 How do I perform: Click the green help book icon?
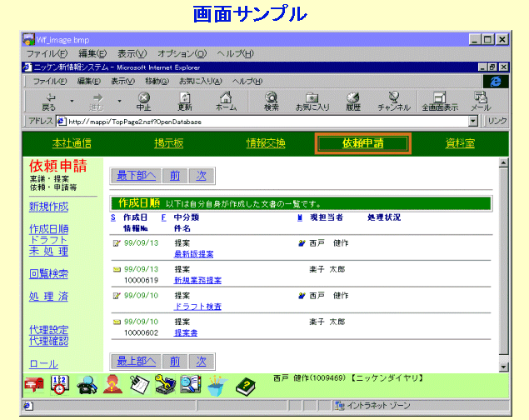244,385
